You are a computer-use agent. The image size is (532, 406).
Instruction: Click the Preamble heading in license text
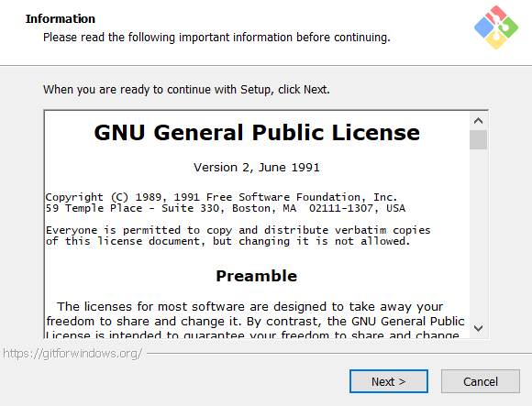[x=257, y=276]
